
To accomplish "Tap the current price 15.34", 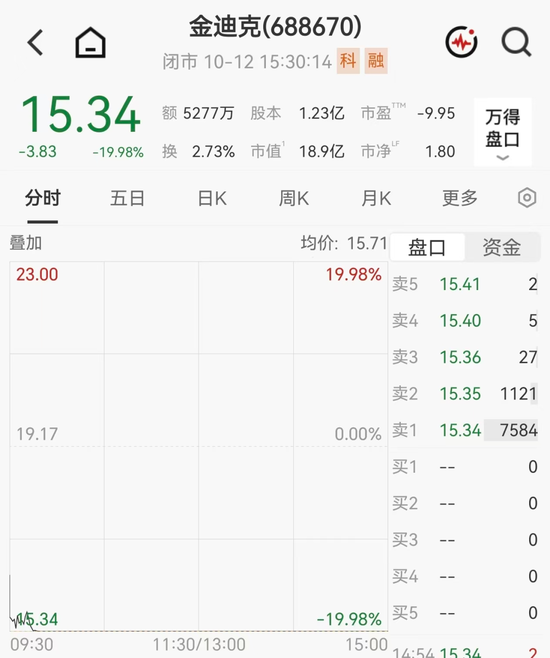I will (81, 115).
